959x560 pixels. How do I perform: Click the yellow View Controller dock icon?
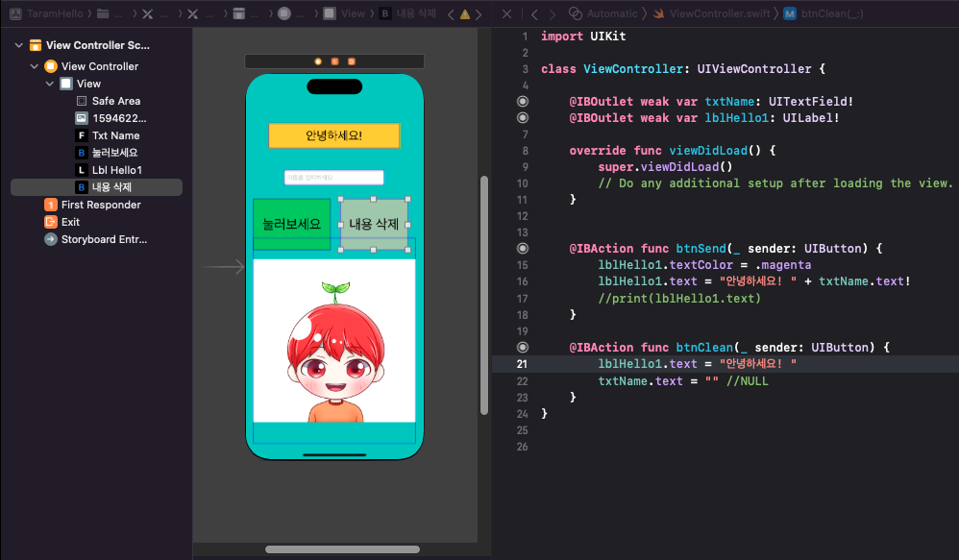pyautogui.click(x=318, y=61)
